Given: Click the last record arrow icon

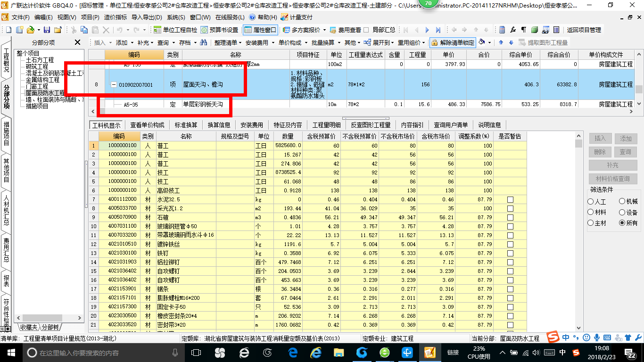Looking at the screenshot, I should click(x=438, y=30).
